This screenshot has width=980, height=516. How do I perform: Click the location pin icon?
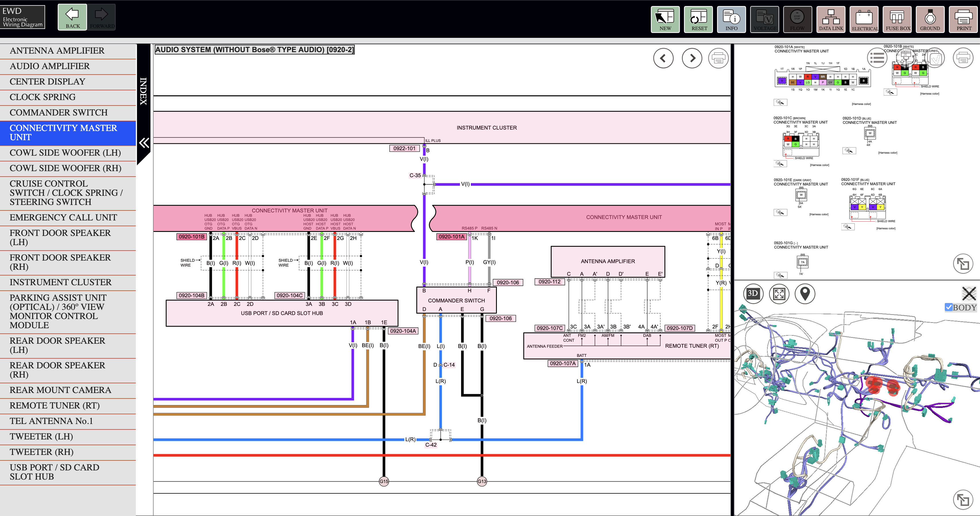(x=805, y=293)
